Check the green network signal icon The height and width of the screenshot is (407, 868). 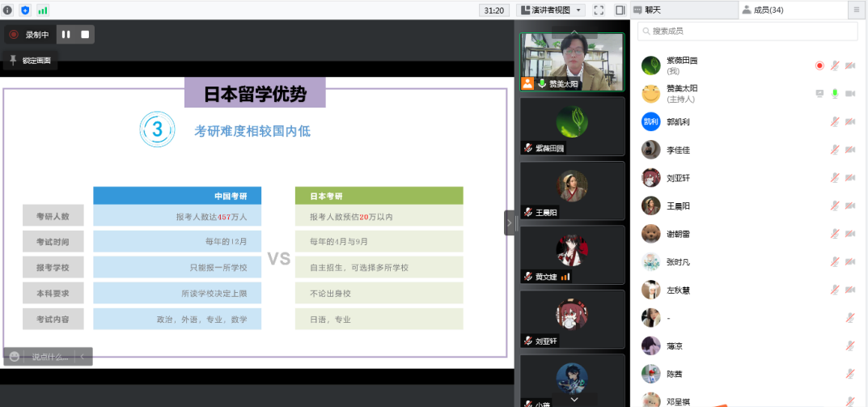coord(42,10)
